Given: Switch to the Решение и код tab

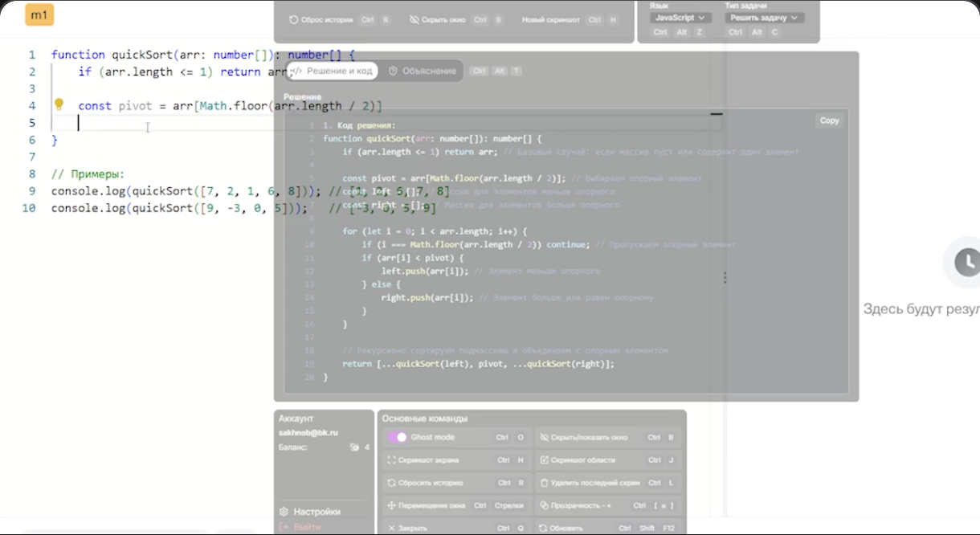Looking at the screenshot, I should (x=332, y=71).
